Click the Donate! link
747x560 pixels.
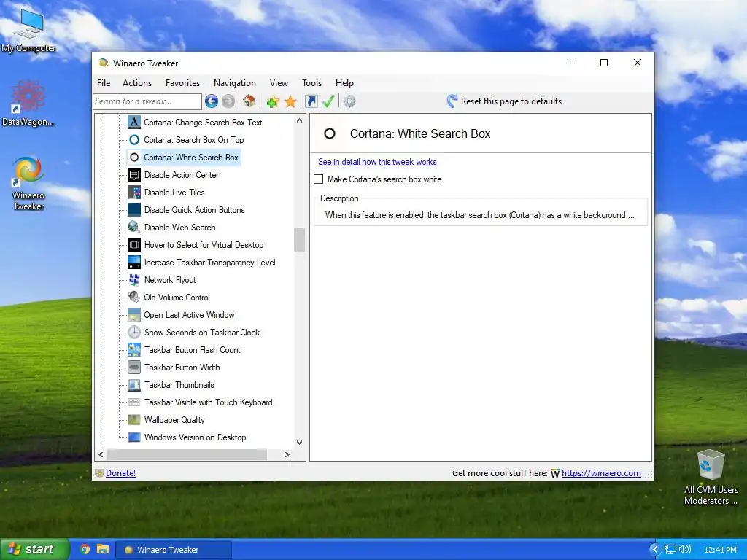pos(120,472)
